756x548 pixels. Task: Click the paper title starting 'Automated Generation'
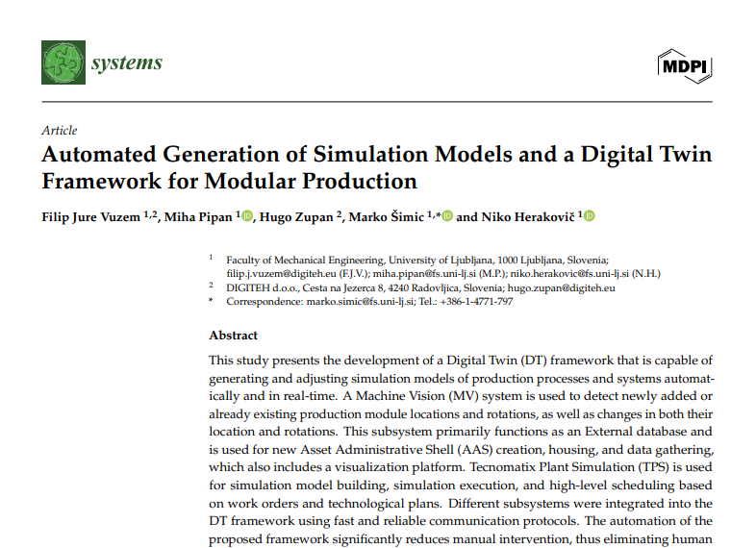tap(376, 167)
